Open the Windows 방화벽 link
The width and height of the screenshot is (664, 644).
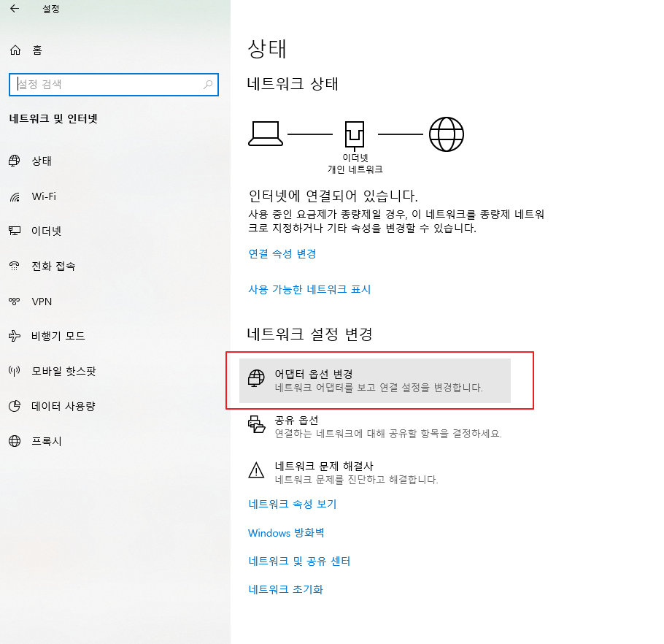coord(286,532)
